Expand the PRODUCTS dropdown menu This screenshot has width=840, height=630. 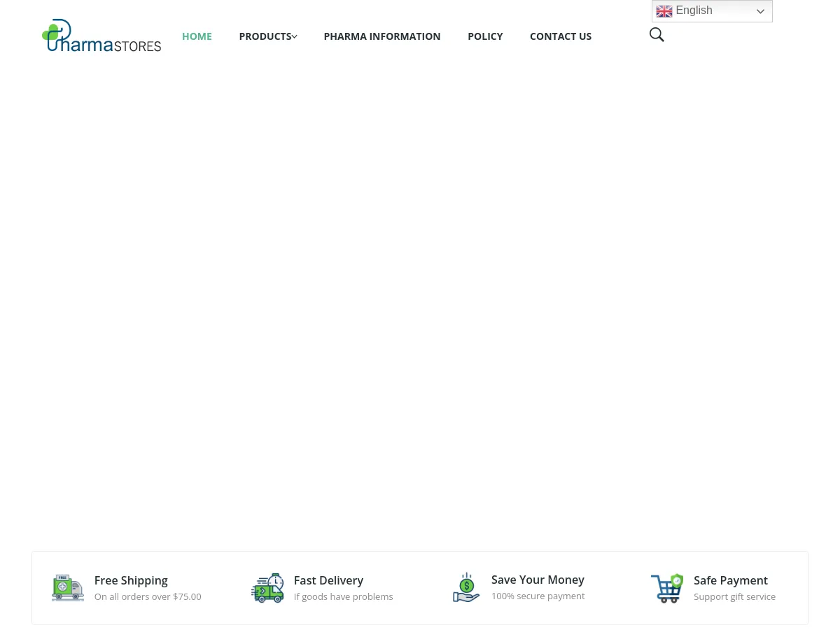click(x=265, y=36)
